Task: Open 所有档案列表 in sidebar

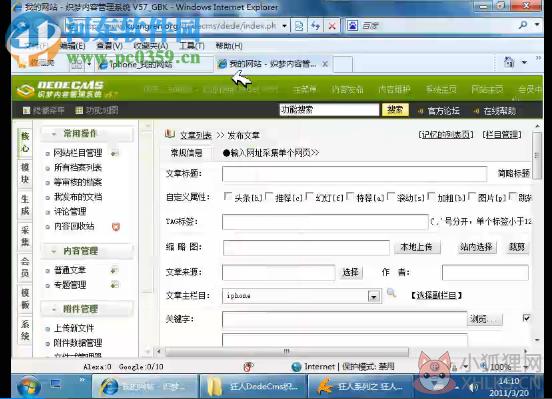Action: [78, 168]
